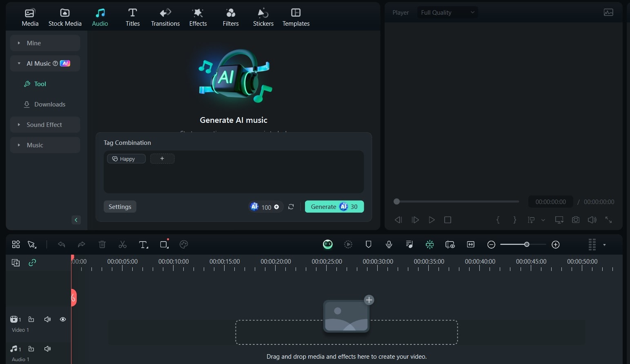Select the pointer selection tool
This screenshot has height=364, width=630.
pyautogui.click(x=32, y=244)
